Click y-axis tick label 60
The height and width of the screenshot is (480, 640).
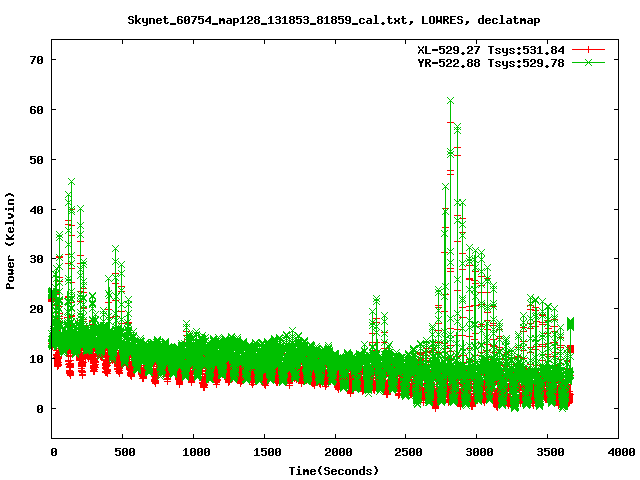[x=36, y=110]
